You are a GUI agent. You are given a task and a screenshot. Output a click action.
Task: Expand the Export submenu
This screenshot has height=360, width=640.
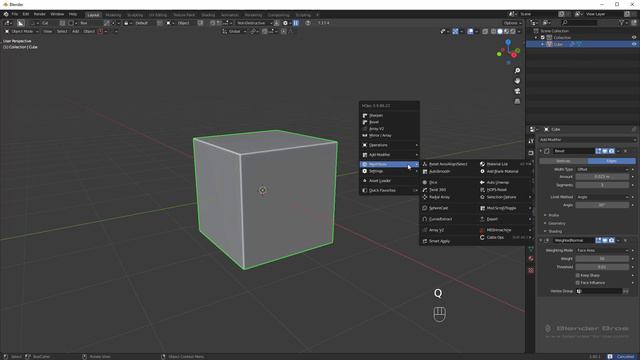tap(506, 219)
